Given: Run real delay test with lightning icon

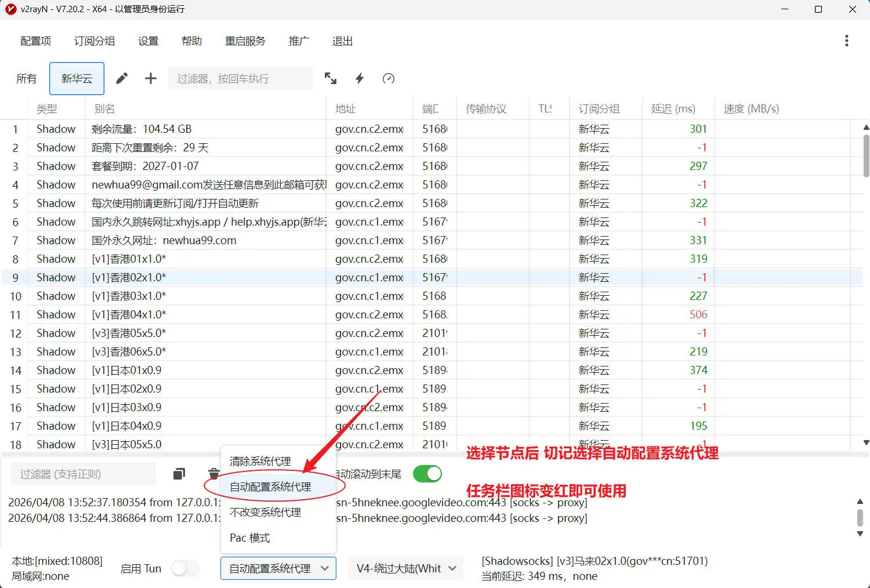Looking at the screenshot, I should click(x=359, y=78).
